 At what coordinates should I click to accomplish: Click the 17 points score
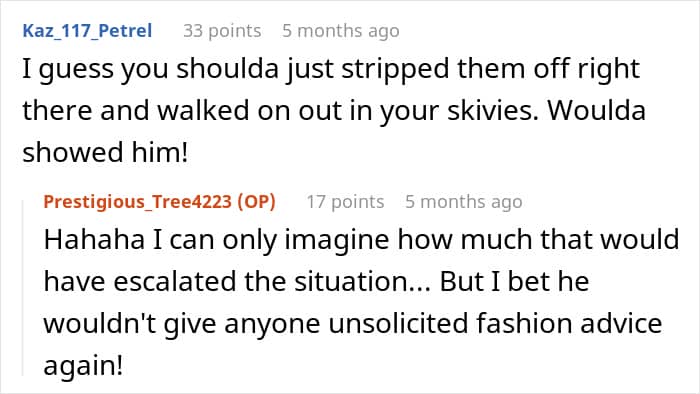click(345, 202)
